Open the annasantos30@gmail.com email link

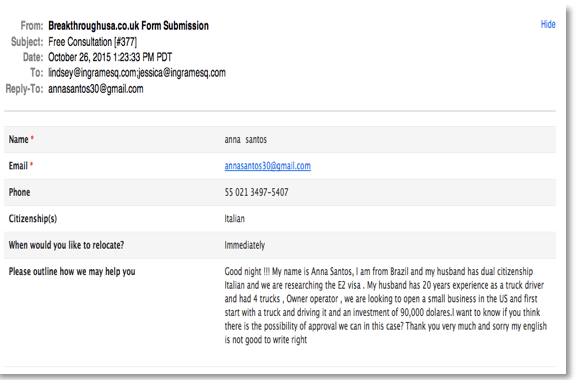coord(267,166)
